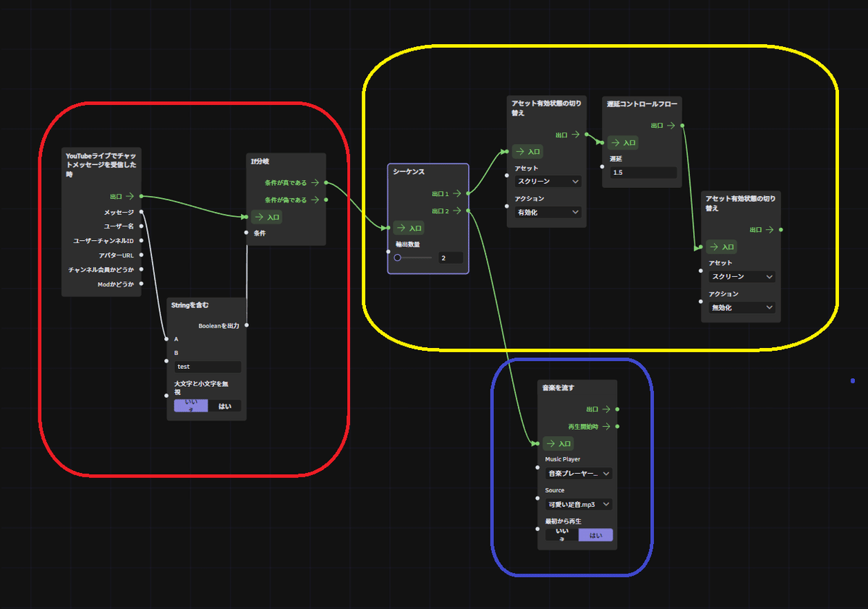Viewport: 868px width, 609px height.
Task: Open the アセット dropdown above the 無効化 action
Action: [741, 276]
